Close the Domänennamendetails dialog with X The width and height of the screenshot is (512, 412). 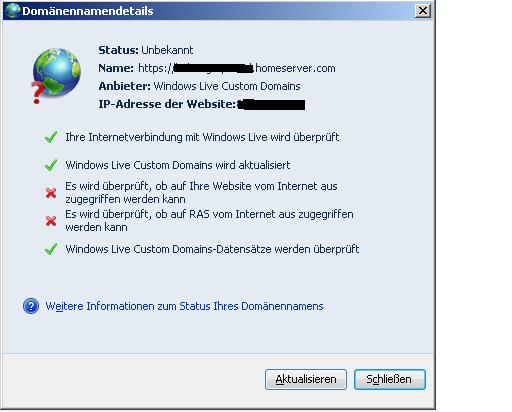423,11
